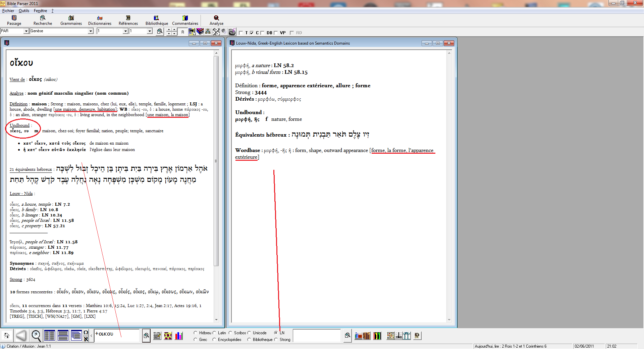This screenshot has height=349, width=644.
Task: Open the Références toolbar button
Action: click(128, 20)
